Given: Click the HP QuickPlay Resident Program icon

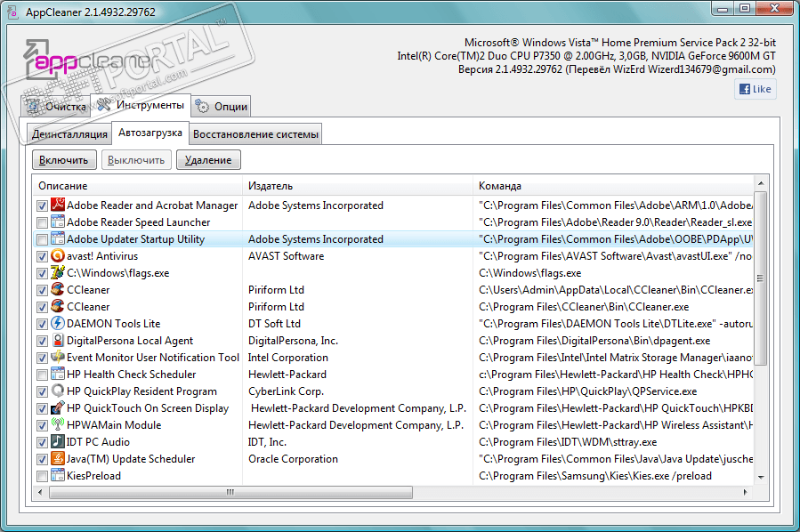Looking at the screenshot, I should (x=58, y=391).
